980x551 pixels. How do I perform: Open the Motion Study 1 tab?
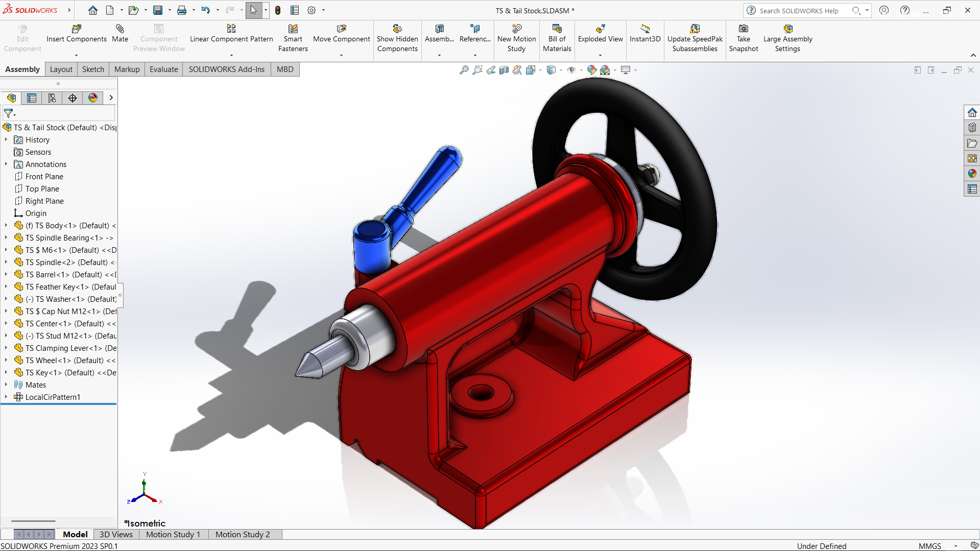pos(173,535)
